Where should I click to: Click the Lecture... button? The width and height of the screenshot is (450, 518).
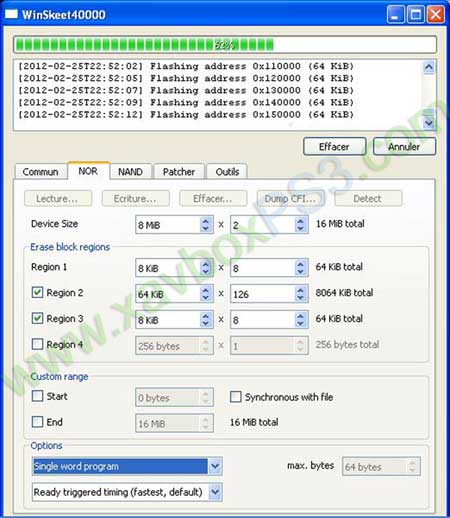click(58, 199)
